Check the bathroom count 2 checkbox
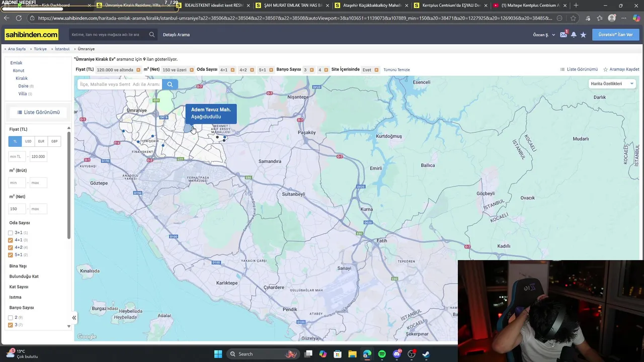This screenshot has width=644, height=362. point(10,318)
